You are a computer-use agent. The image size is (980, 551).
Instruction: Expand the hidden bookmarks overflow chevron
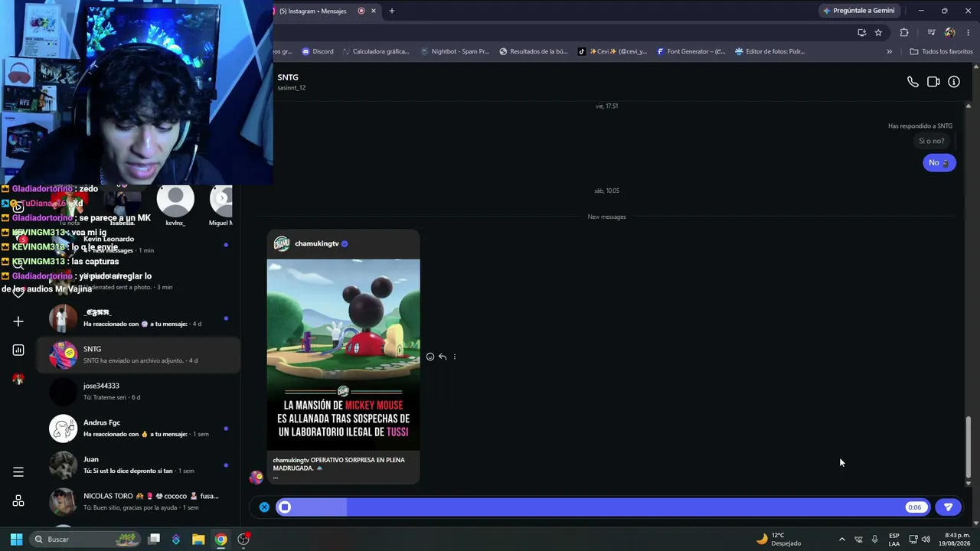[x=890, y=51]
